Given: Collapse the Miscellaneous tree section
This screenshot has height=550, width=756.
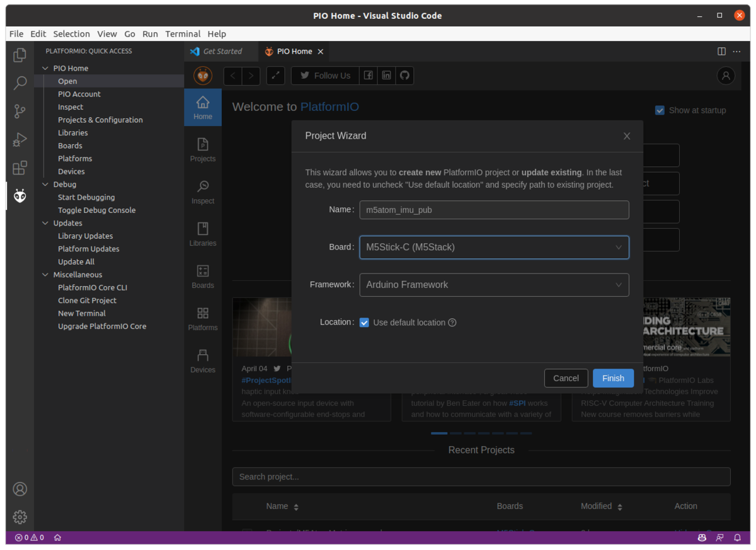Looking at the screenshot, I should [x=45, y=275].
